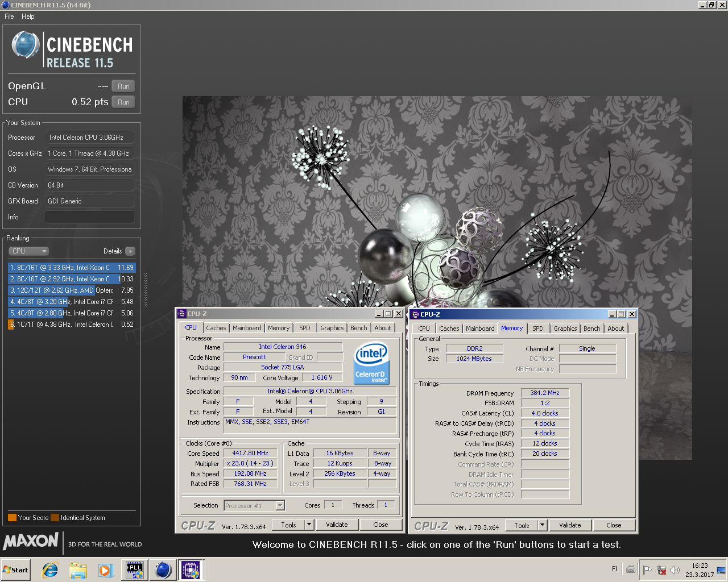Click the DRAM Frequency 384.2 MHz value
Screen dimensions: 728x582
545,393
